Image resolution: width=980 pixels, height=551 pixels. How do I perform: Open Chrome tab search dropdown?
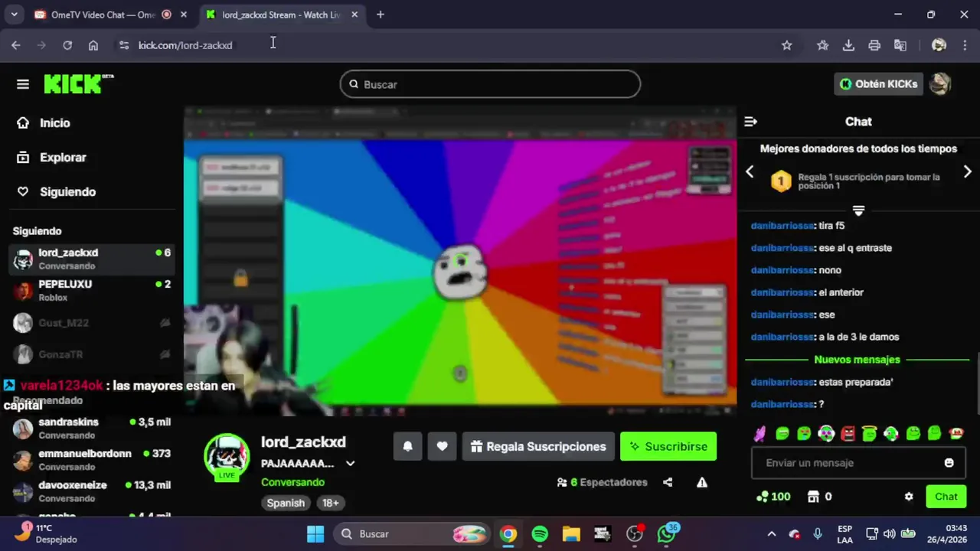[14, 15]
